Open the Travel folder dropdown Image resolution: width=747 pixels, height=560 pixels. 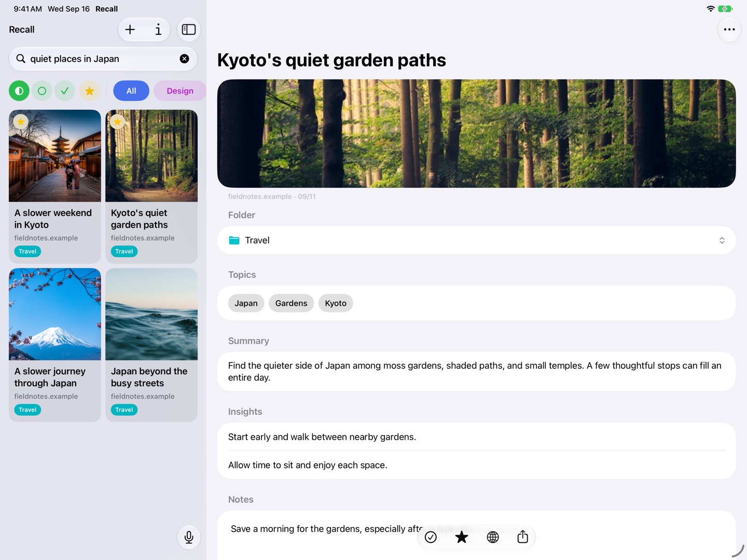click(x=476, y=240)
